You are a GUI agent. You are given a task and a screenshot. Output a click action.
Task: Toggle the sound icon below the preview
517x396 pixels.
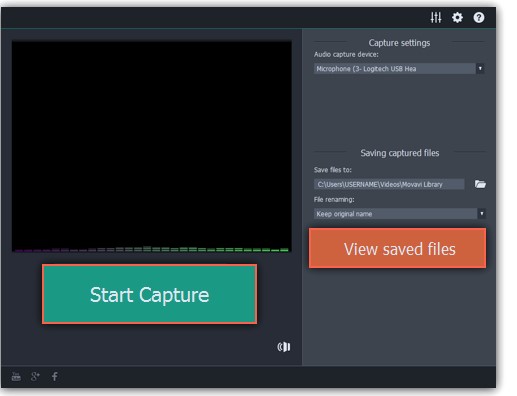pos(284,347)
